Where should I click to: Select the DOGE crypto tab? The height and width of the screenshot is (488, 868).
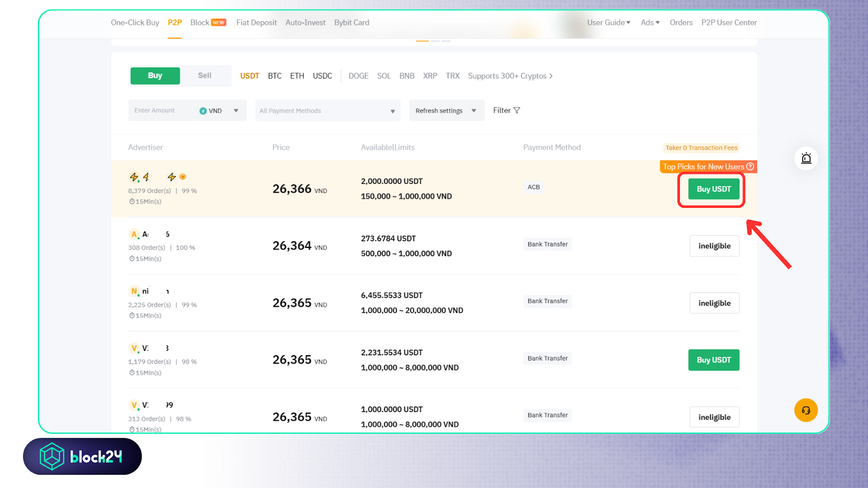click(x=359, y=76)
